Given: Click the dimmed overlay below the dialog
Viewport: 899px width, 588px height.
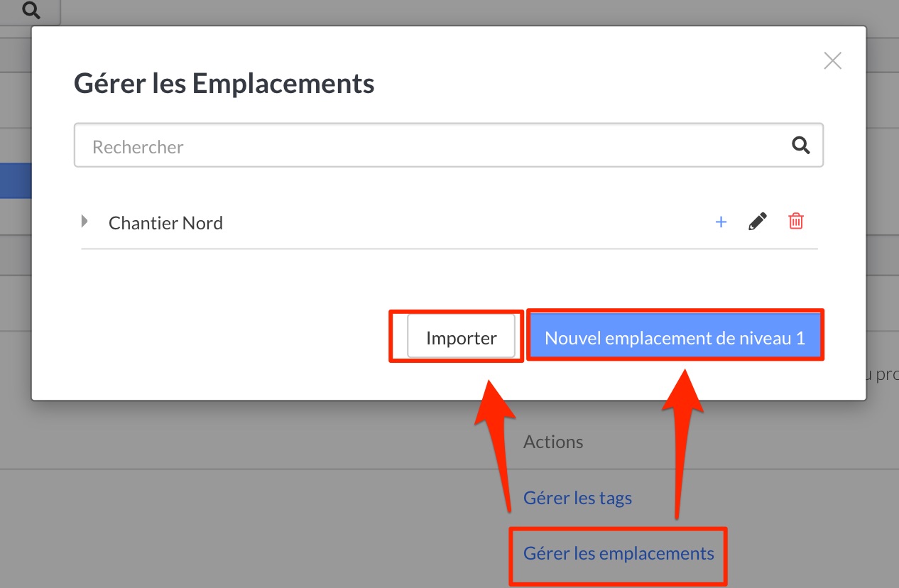Looking at the screenshot, I should tap(213, 511).
